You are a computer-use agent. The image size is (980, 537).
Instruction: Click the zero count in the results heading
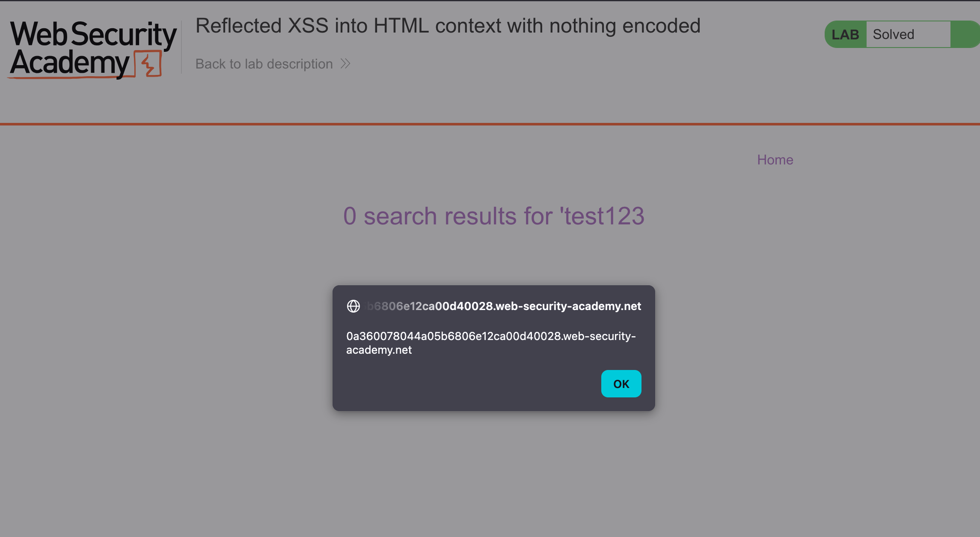pos(350,216)
